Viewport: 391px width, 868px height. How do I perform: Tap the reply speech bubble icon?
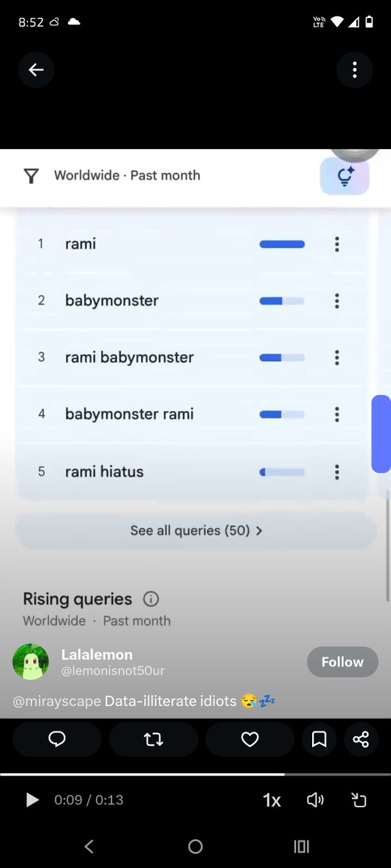click(x=56, y=739)
